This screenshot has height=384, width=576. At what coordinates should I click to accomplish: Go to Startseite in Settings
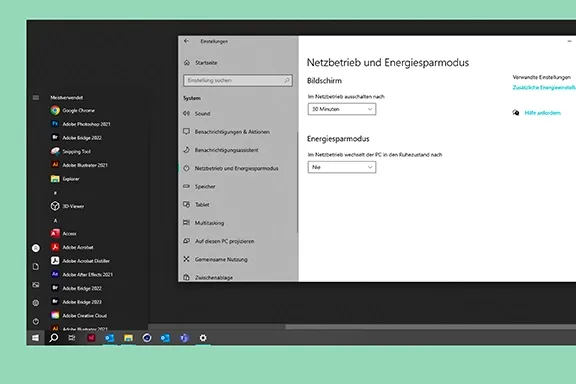201,63
